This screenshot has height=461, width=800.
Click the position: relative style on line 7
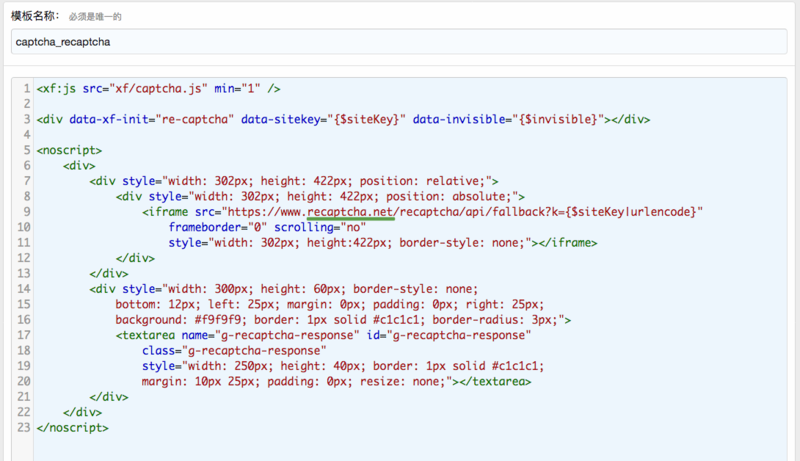click(422, 181)
